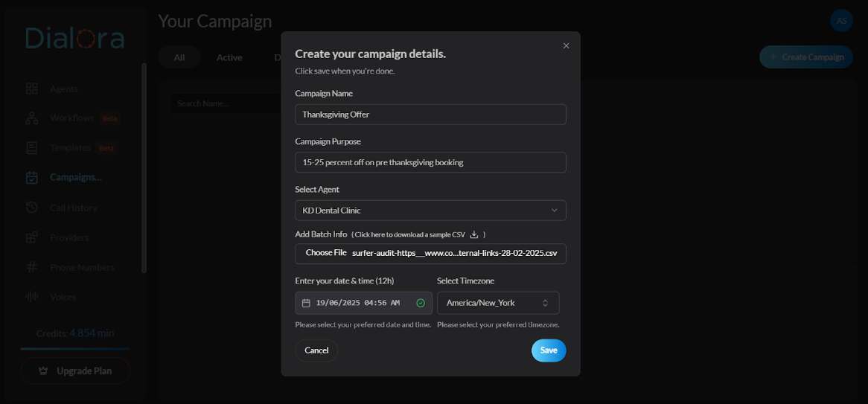Click the Voices waveform icon
This screenshot has height=404, width=868.
coord(32,297)
